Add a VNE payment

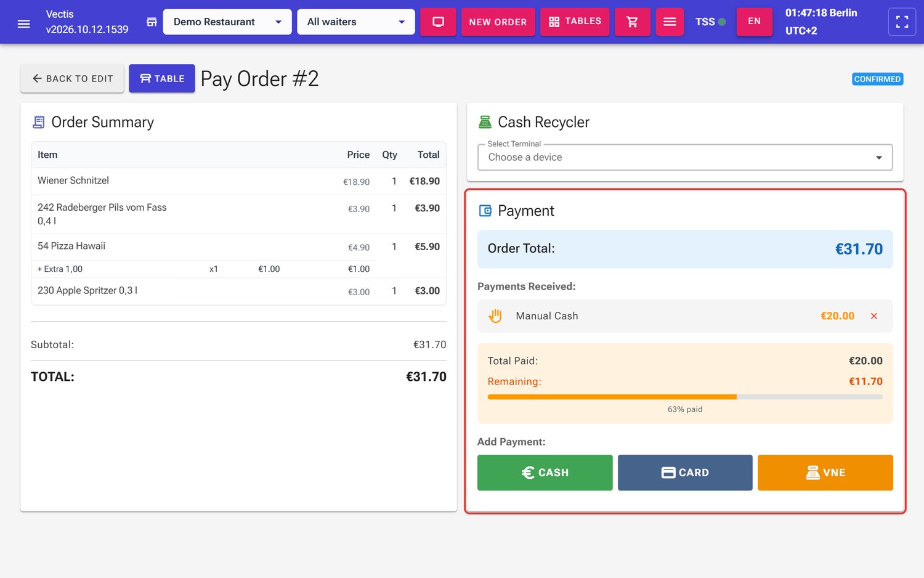[x=825, y=473]
